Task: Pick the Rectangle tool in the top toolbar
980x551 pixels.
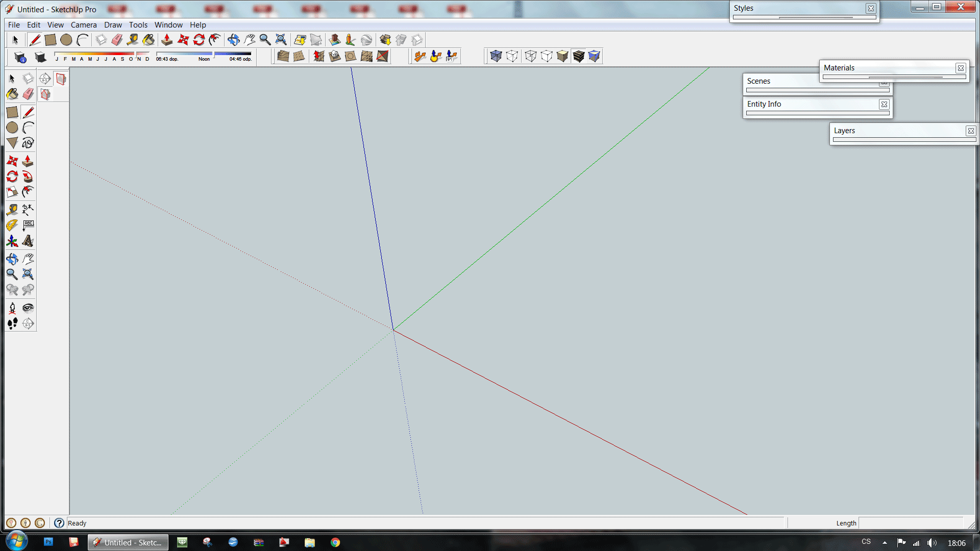Action: pyautogui.click(x=50, y=40)
